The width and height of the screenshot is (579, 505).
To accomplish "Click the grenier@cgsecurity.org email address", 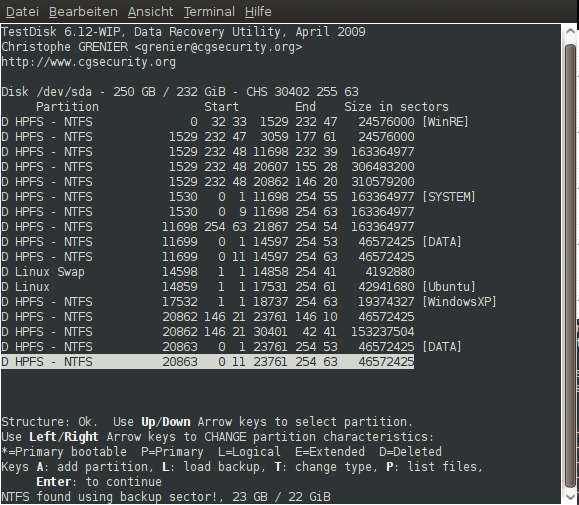I will tap(219, 47).
